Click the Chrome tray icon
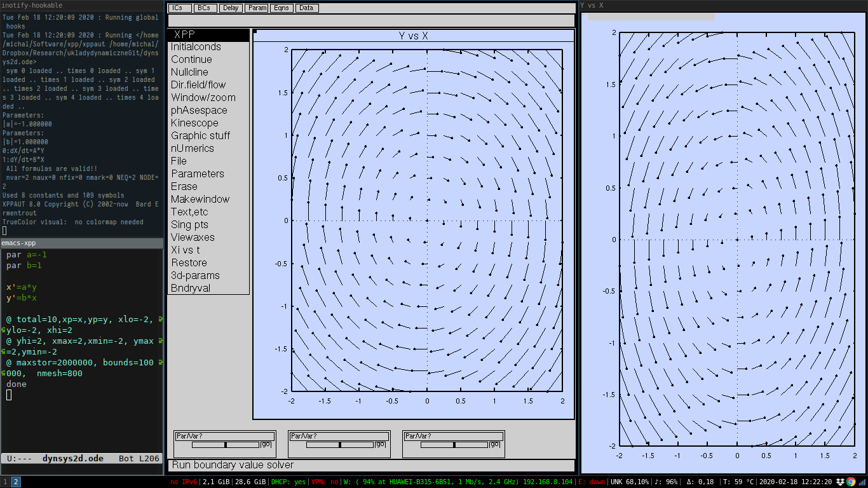Image resolution: width=868 pixels, height=488 pixels. click(x=851, y=482)
